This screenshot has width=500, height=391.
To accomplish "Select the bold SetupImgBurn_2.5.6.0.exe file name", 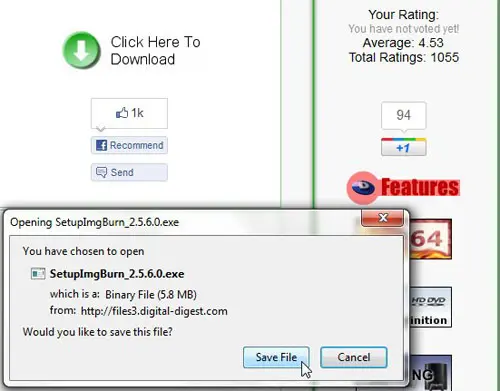I will [117, 274].
